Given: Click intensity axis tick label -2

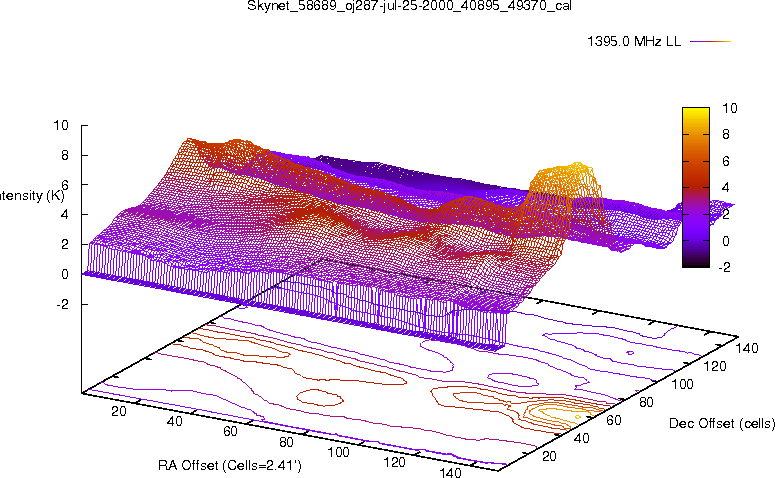Looking at the screenshot, I should coord(63,304).
